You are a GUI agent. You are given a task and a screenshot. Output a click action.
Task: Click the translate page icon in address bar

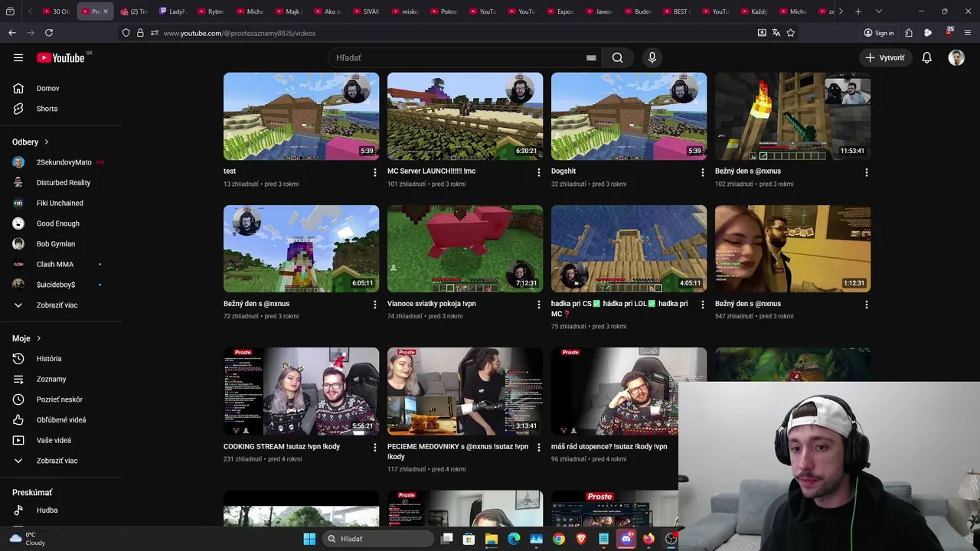coord(776,33)
